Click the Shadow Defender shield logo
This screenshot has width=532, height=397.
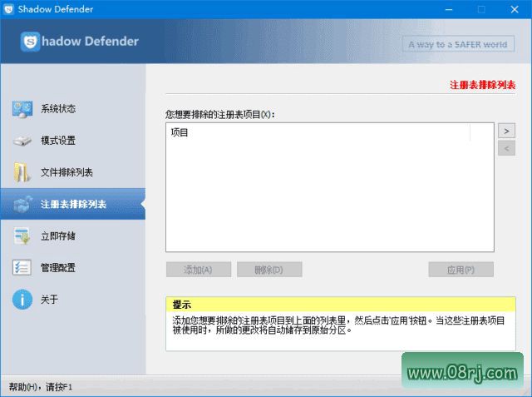[x=30, y=42]
